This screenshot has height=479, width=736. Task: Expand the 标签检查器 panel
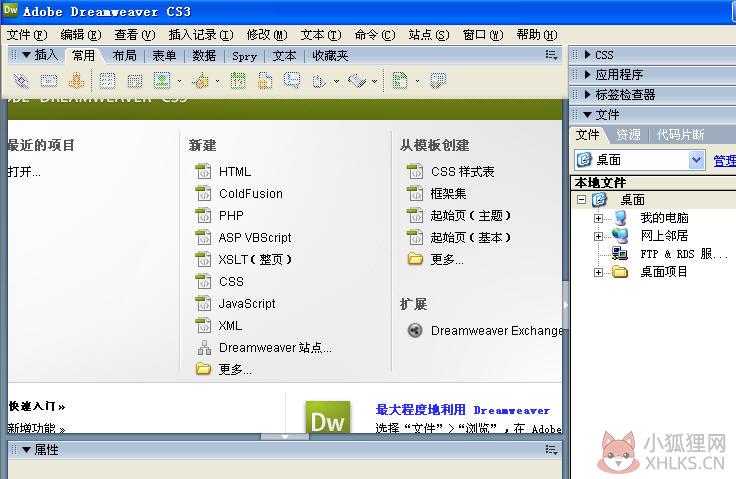[587, 94]
